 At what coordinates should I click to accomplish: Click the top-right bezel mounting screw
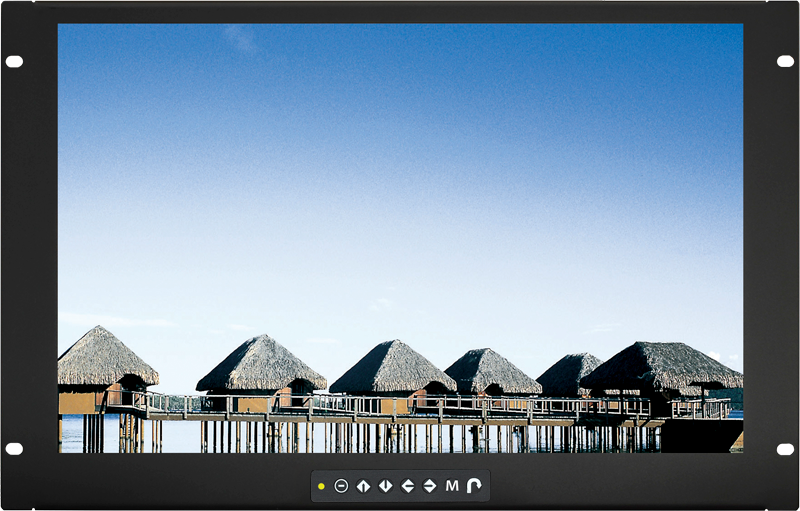tap(785, 62)
